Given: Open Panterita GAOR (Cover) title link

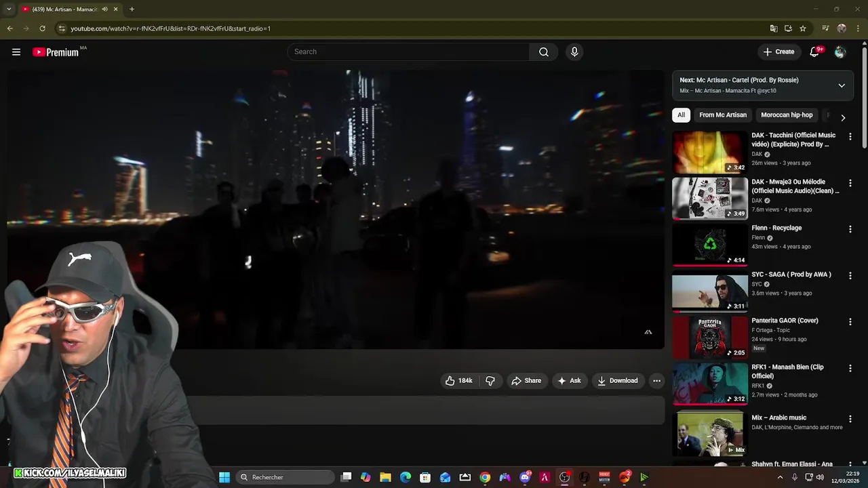Looking at the screenshot, I should pos(785,321).
